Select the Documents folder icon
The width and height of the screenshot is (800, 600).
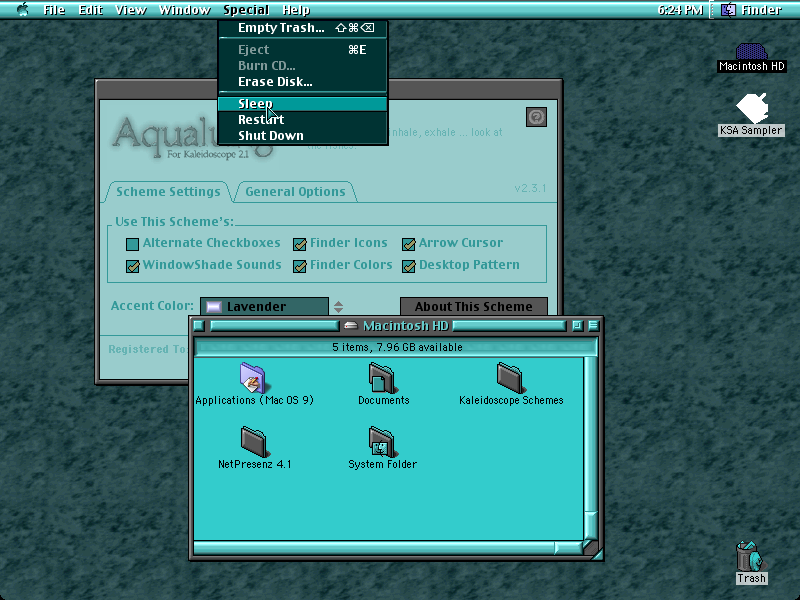[382, 377]
